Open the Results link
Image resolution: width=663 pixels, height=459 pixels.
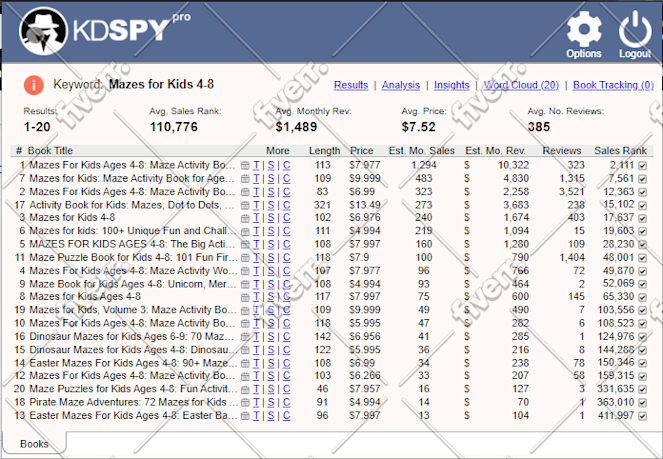[x=351, y=85]
